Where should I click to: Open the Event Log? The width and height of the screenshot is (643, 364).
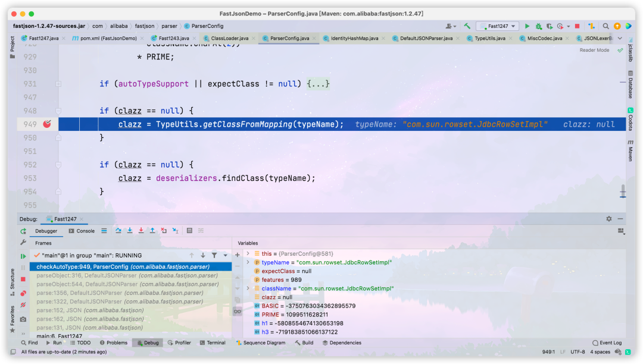click(607, 343)
